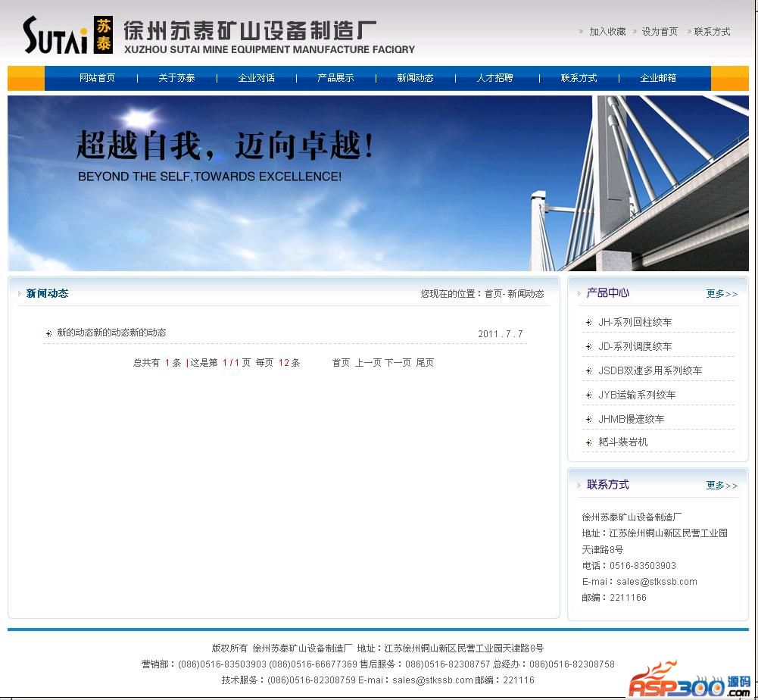Select 产品展示 in the navigation bar
The height and width of the screenshot is (700, 758).
[335, 78]
